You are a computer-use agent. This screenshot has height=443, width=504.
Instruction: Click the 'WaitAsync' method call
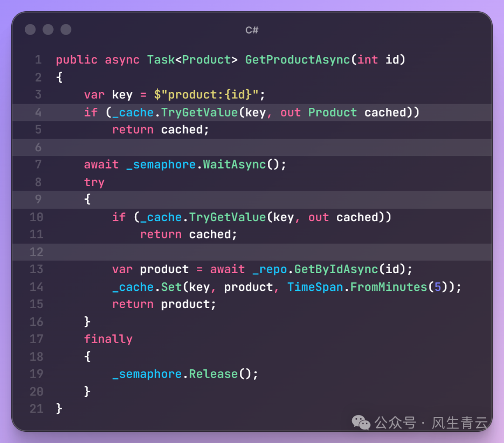pyautogui.click(x=234, y=165)
